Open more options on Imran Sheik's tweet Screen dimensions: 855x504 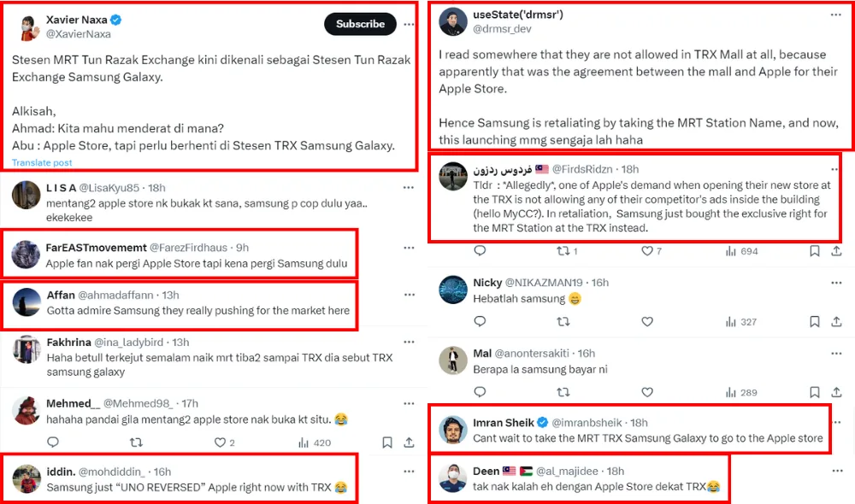tap(835, 423)
